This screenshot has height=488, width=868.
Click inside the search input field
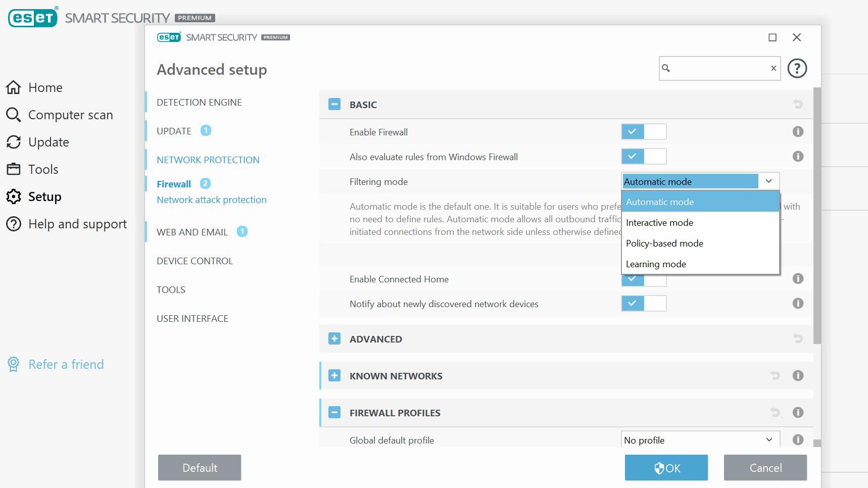(x=719, y=68)
